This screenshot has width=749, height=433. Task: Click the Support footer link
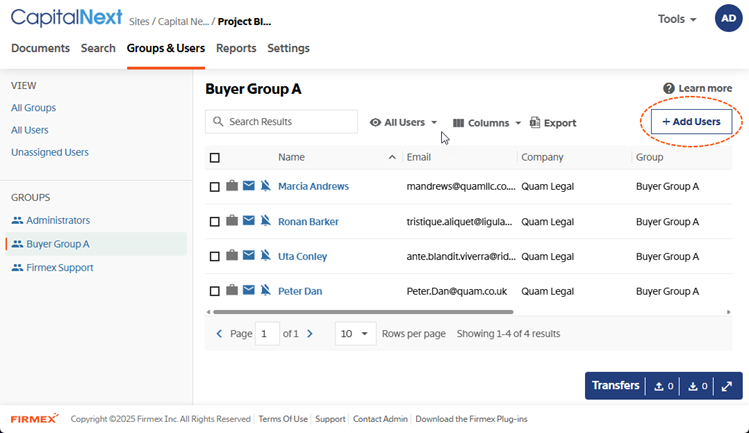pyautogui.click(x=330, y=419)
